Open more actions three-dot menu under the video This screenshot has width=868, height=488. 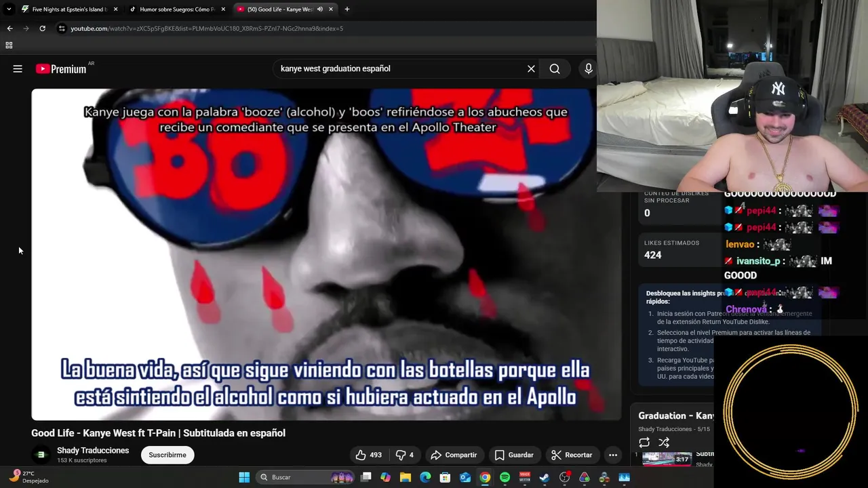tap(613, 455)
